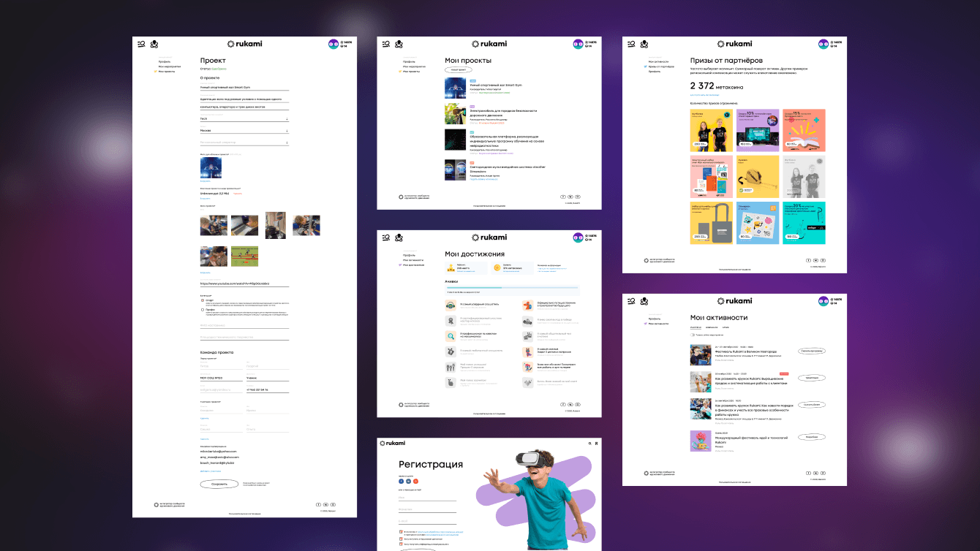Open Instagram icon in Мои активности footer

pyautogui.click(x=823, y=472)
